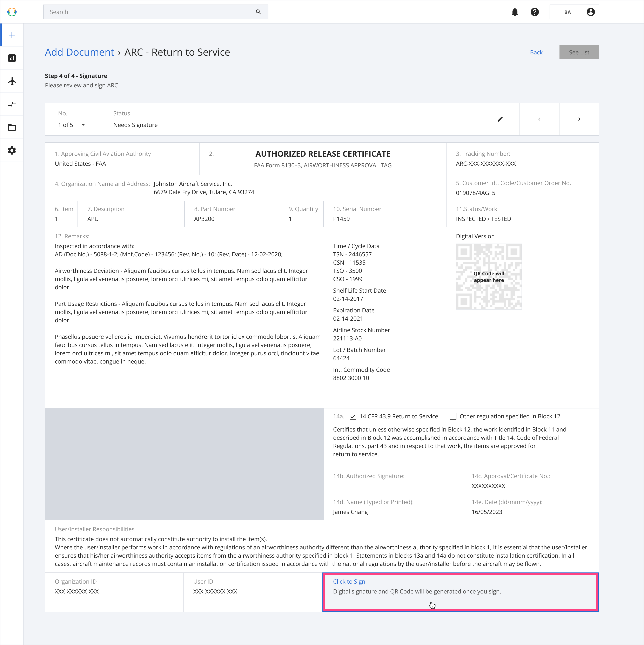The width and height of the screenshot is (644, 645).
Task: Open the folder icon in sidebar
Action: (x=12, y=127)
